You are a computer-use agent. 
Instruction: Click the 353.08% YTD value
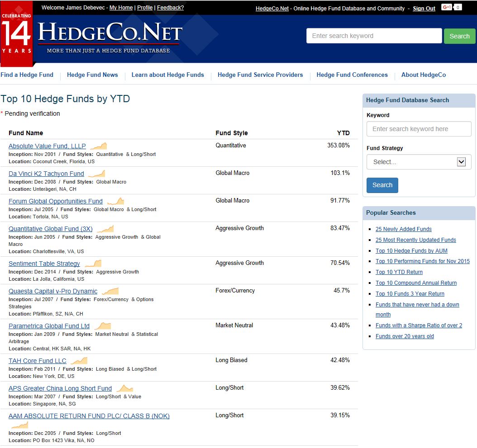tap(338, 145)
